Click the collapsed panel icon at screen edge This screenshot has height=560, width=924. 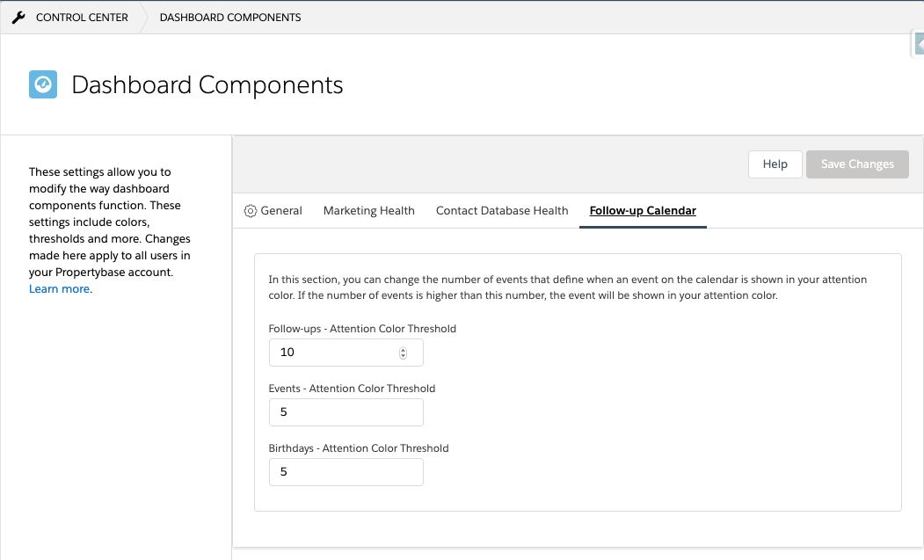tap(919, 43)
